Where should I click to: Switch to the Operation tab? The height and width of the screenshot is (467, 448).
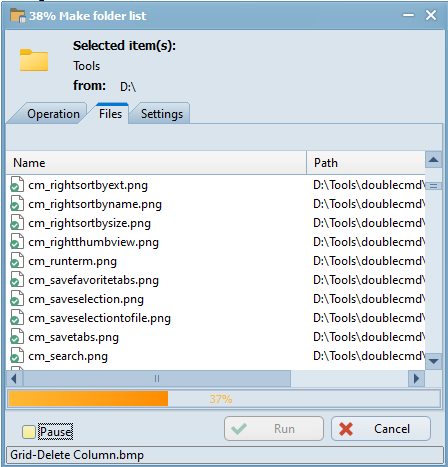pyautogui.click(x=53, y=114)
